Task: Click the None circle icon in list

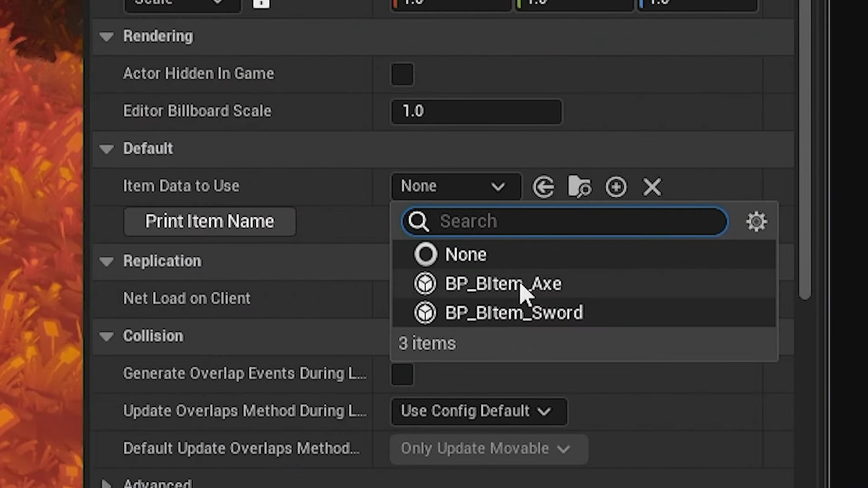Action: pyautogui.click(x=425, y=254)
